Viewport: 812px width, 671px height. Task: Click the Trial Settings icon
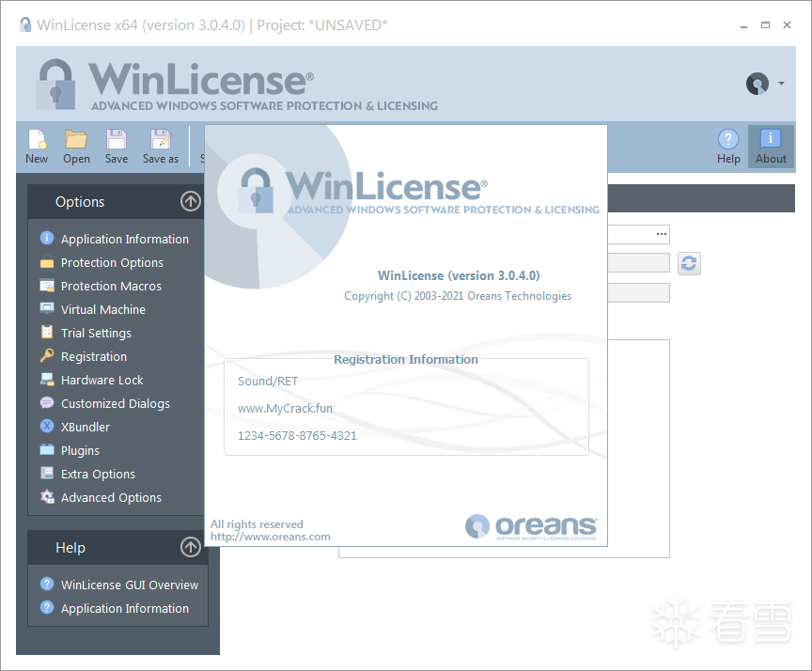pyautogui.click(x=47, y=332)
